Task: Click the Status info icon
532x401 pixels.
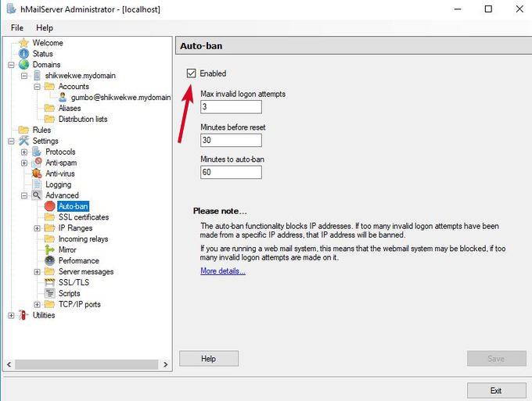Action: point(23,54)
